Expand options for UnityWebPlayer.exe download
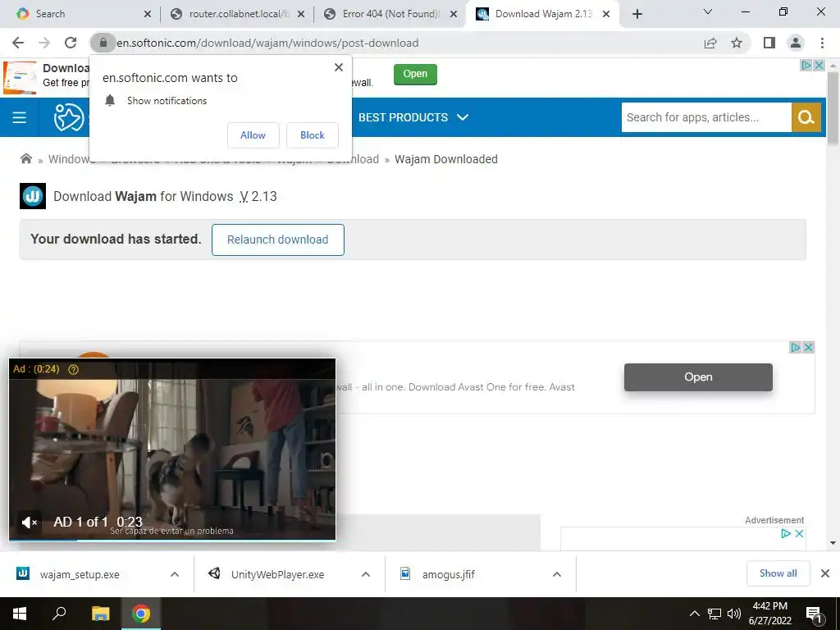This screenshot has width=840, height=630. pos(366,574)
